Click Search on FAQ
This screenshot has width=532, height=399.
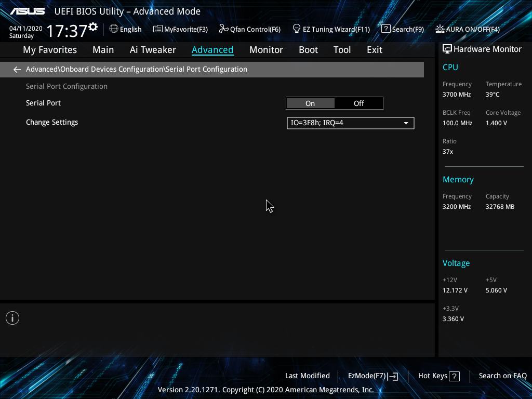502,376
